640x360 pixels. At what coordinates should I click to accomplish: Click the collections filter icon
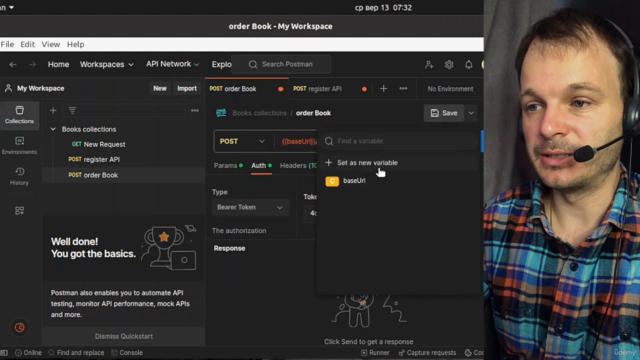(x=72, y=111)
